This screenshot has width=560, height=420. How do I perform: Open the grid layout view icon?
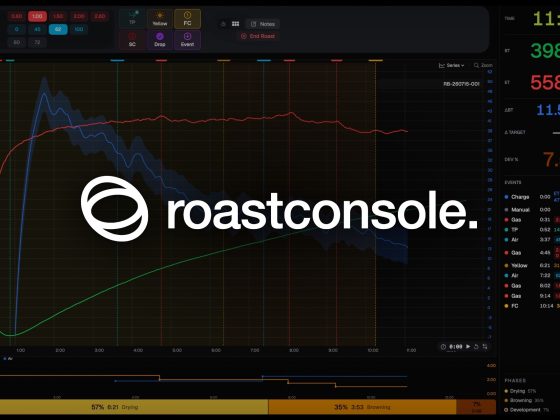click(x=235, y=24)
